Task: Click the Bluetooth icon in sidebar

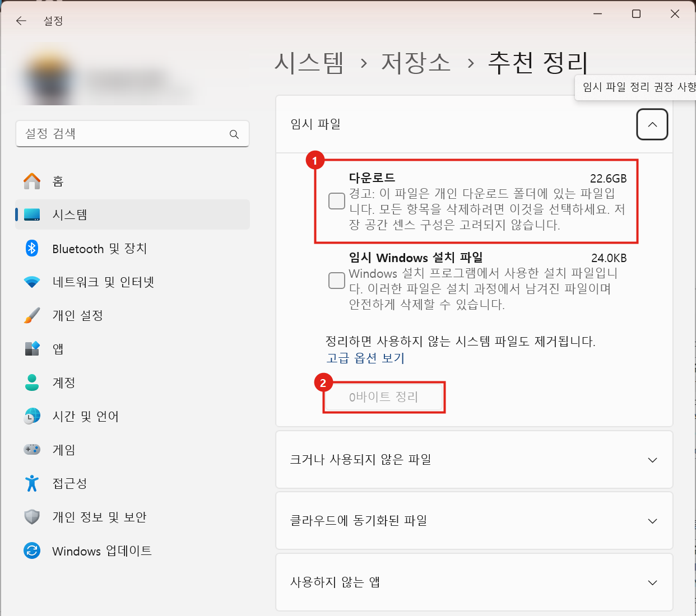Action: (x=32, y=248)
